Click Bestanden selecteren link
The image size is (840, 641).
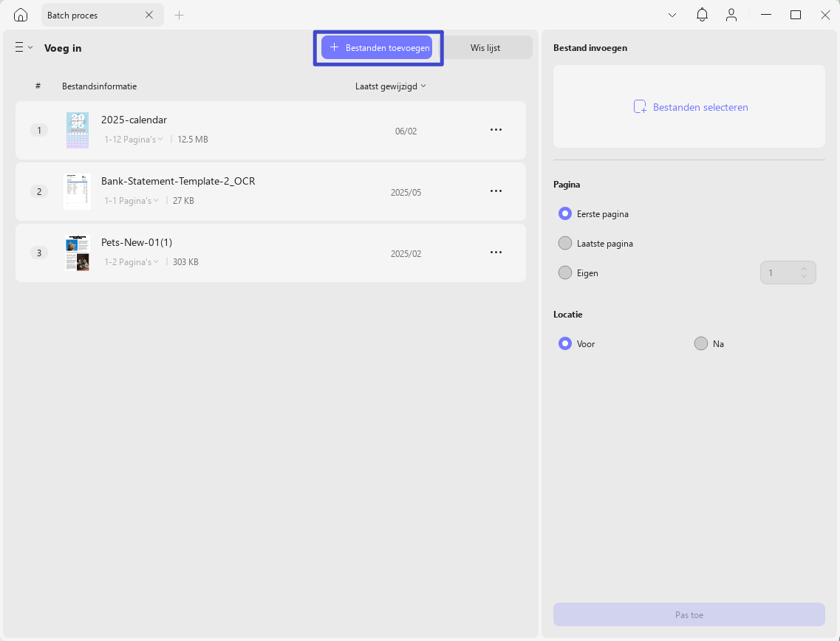tap(691, 107)
